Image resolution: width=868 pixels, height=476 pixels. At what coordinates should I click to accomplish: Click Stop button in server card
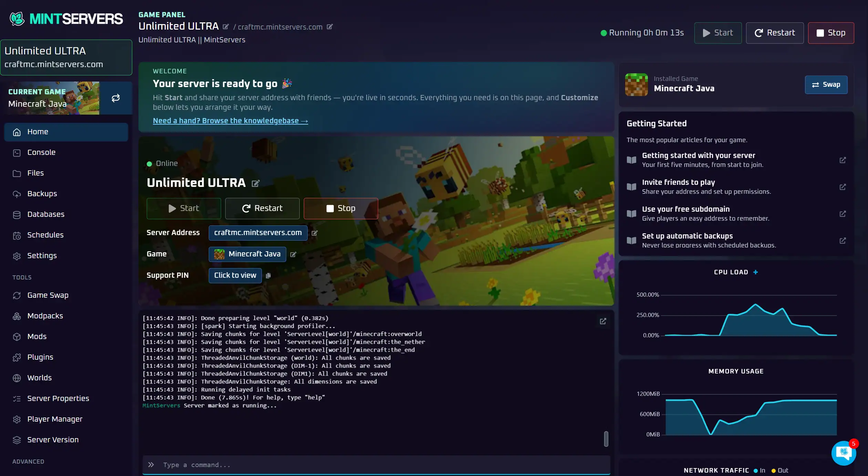pyautogui.click(x=341, y=209)
